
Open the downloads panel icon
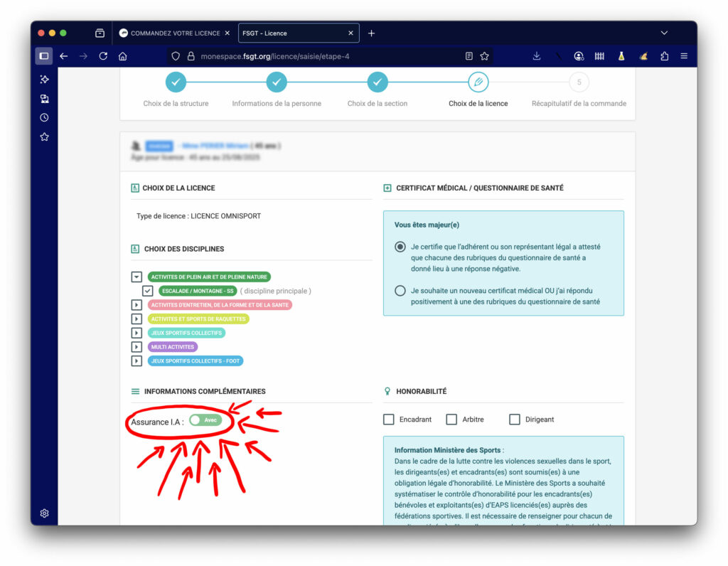pos(537,56)
